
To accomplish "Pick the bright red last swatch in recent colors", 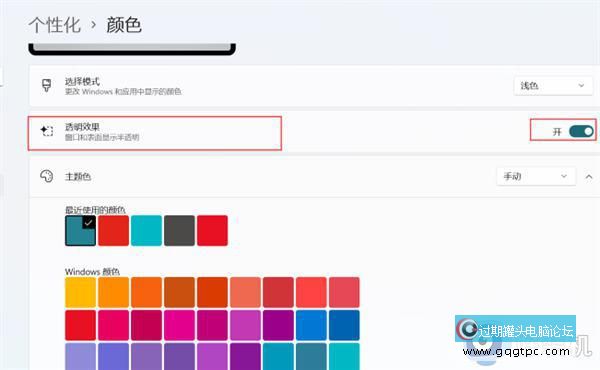I will (x=212, y=230).
